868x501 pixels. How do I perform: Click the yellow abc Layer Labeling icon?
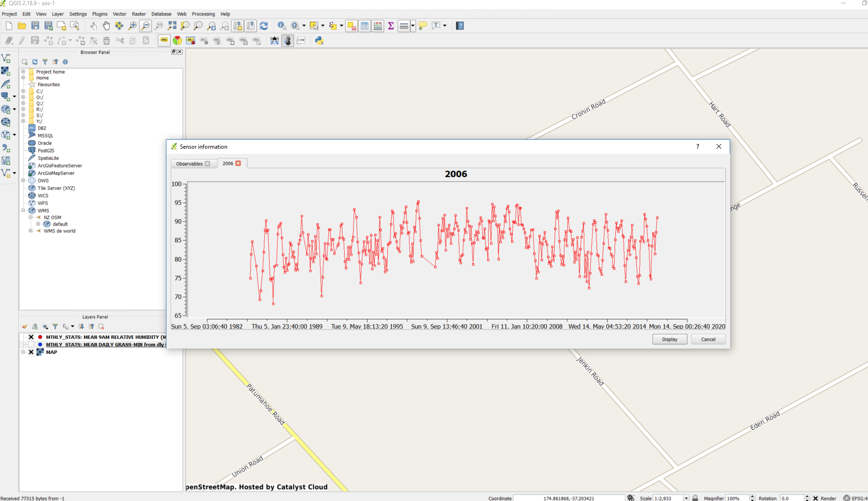(164, 40)
